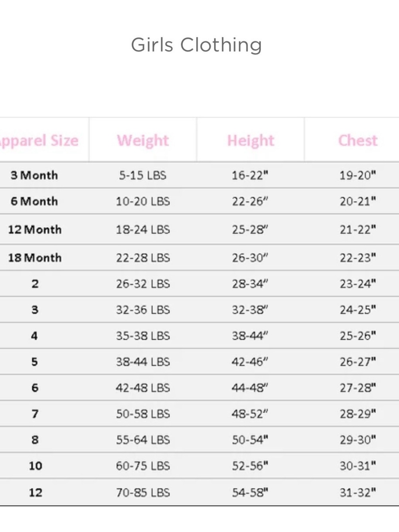Click the 31-32" chest cell

[358, 492]
